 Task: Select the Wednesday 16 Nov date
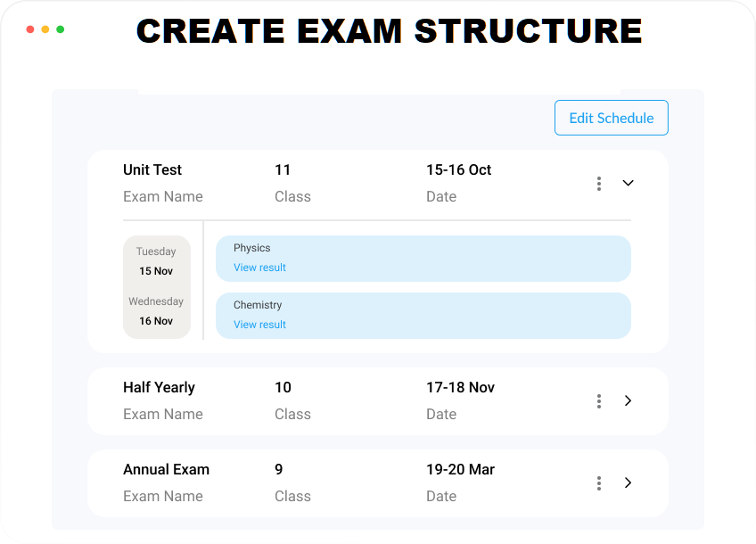tap(156, 311)
